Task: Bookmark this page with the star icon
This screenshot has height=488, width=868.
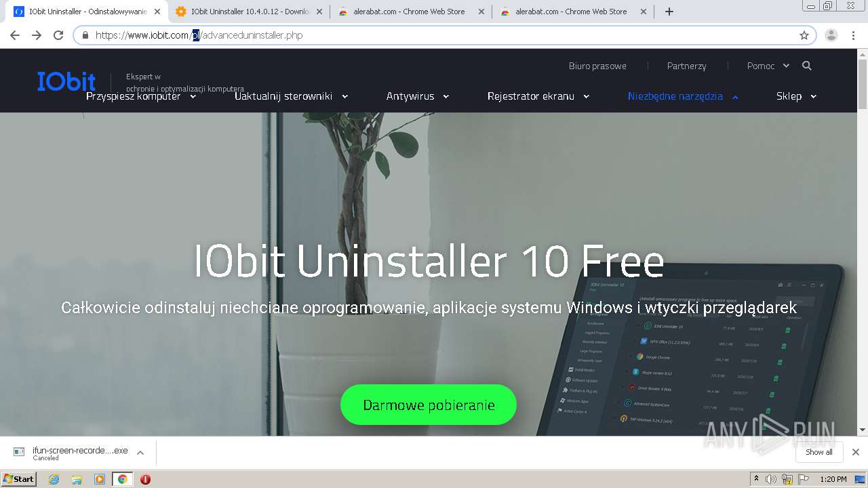Action: coord(804,35)
